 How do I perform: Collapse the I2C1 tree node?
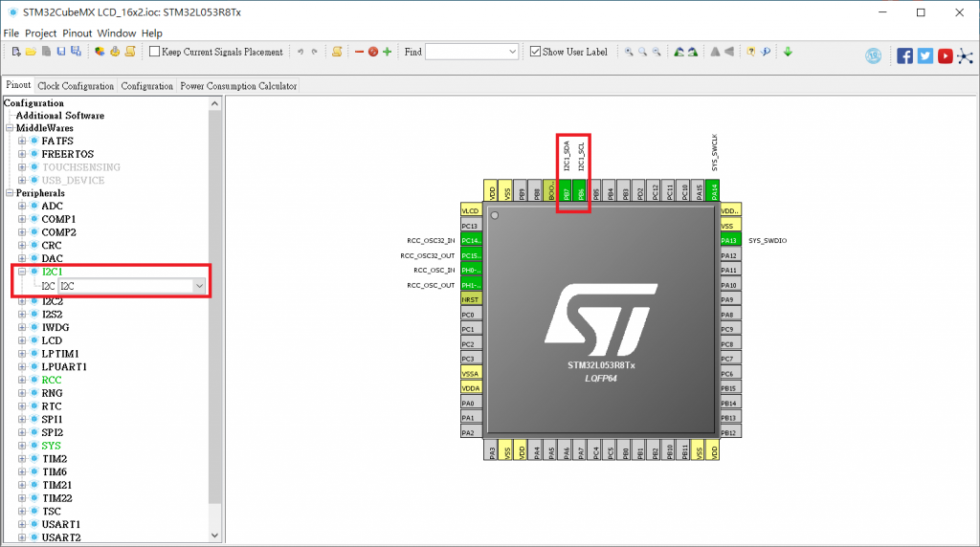coord(22,272)
